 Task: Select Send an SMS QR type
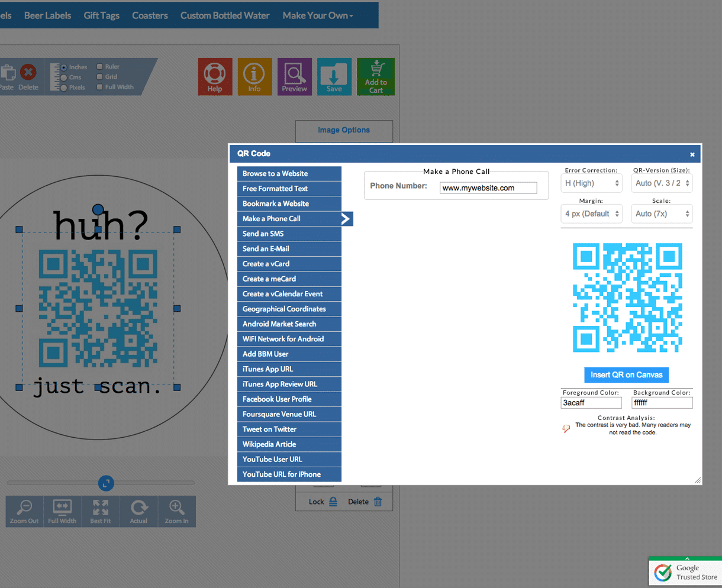coord(289,234)
